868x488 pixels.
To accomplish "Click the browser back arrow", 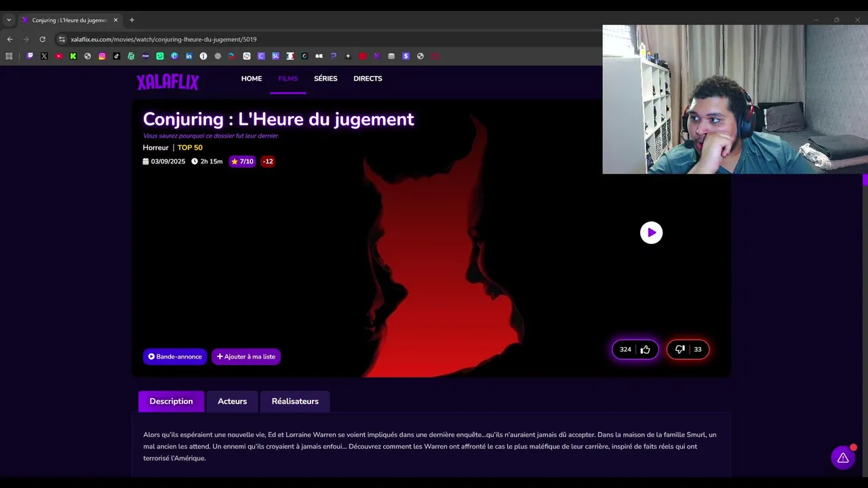I will 9,39.
